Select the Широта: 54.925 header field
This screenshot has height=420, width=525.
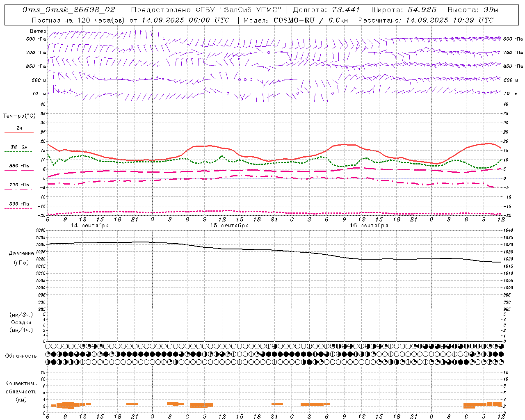404,10
